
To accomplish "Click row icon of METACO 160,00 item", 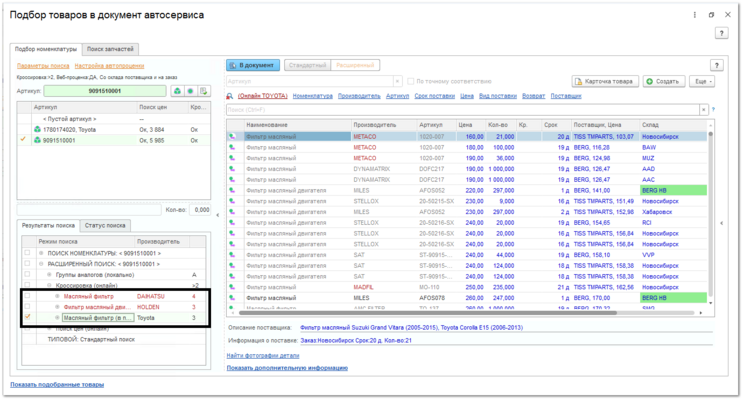I will pyautogui.click(x=232, y=136).
